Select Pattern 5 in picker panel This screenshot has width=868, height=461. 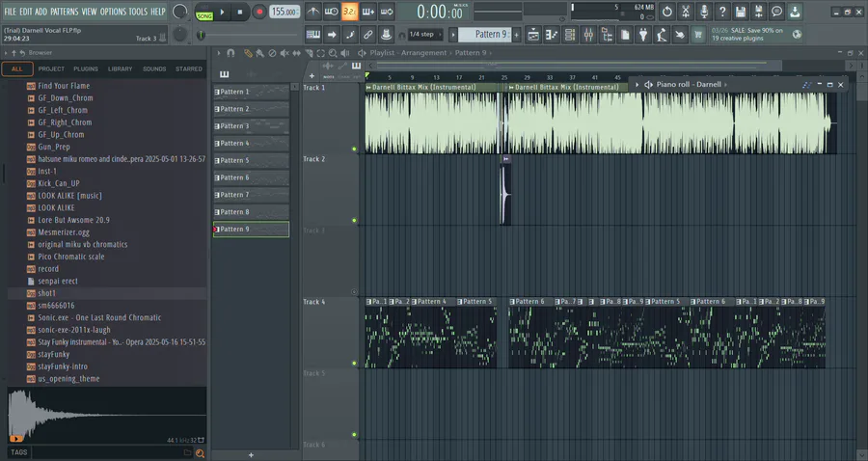click(252, 160)
